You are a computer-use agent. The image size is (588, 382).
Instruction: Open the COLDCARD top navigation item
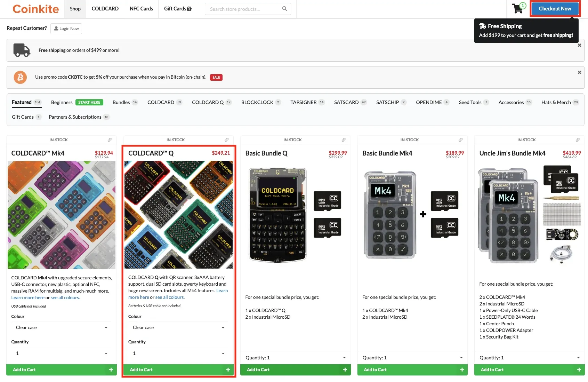[x=105, y=9]
